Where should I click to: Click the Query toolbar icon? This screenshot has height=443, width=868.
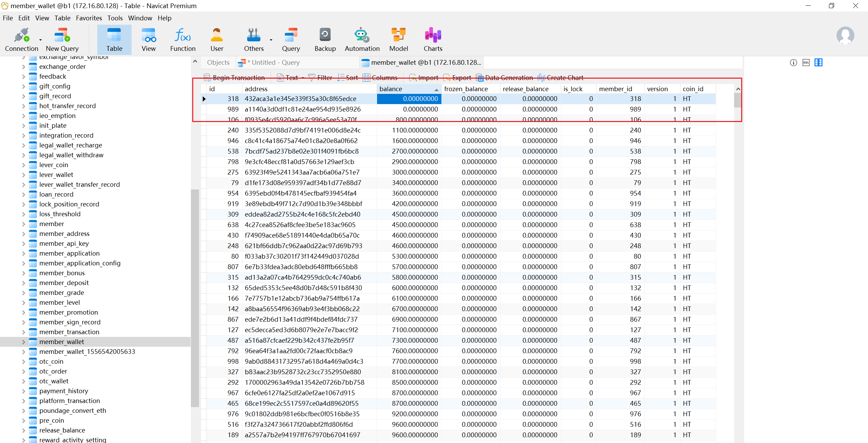pos(291,40)
